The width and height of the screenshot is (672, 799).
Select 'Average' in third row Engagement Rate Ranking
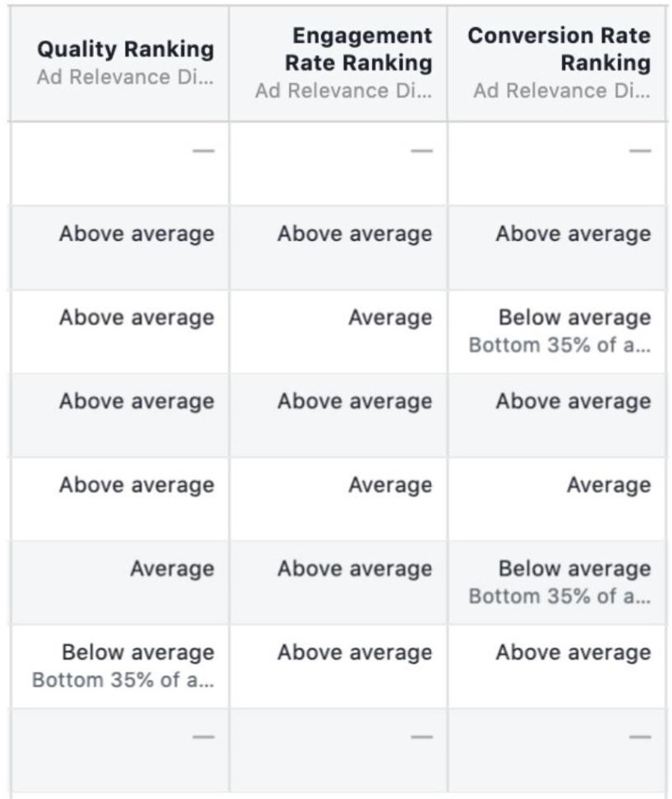390,317
